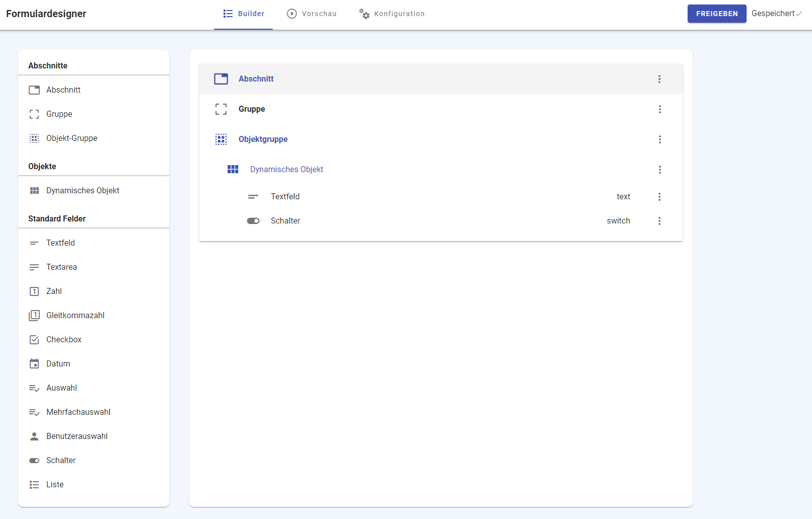
Task: Select the Objekt-Gruppe label in sidebar
Action: tap(72, 138)
